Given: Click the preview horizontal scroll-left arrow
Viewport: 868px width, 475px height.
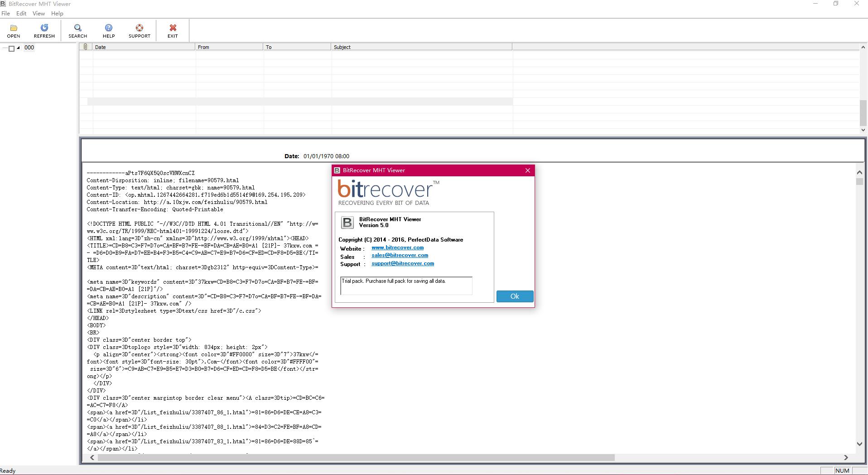Looking at the screenshot, I should pos(92,458).
